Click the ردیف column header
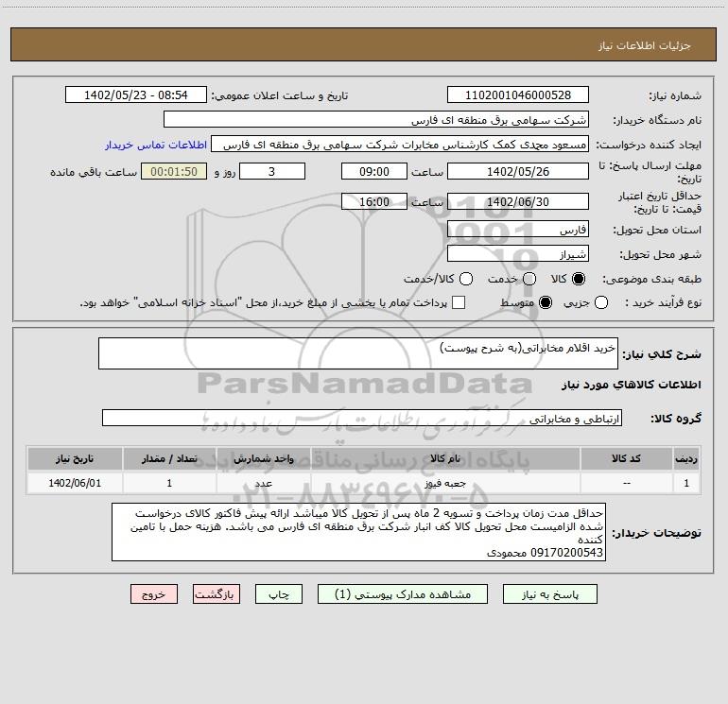 click(686, 458)
